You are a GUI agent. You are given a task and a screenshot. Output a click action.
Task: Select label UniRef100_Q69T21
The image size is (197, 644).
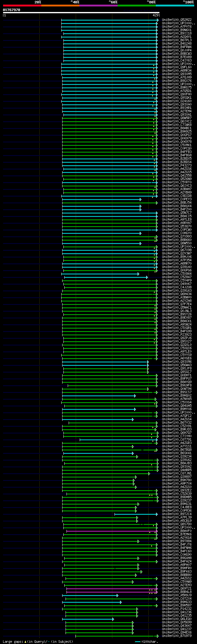[x=177, y=589]
